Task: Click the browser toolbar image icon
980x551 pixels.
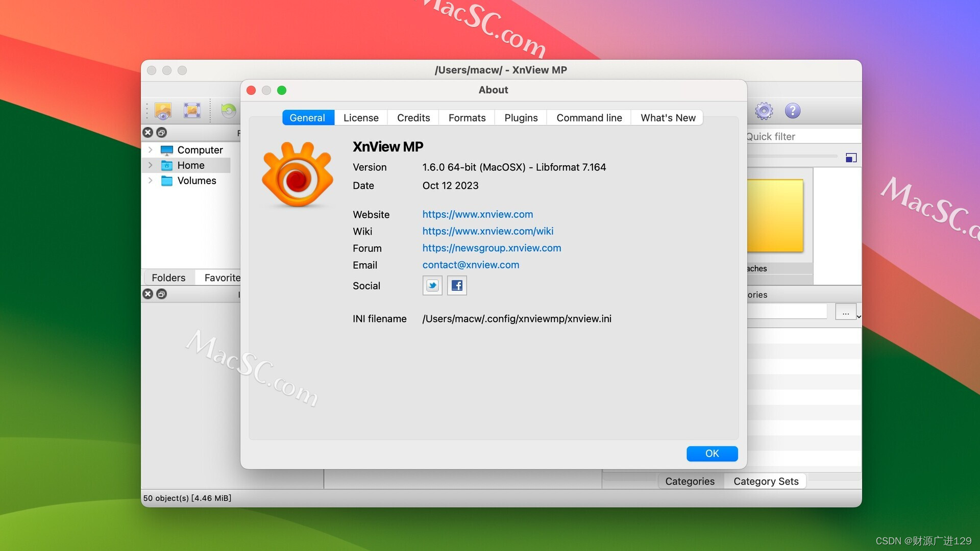Action: click(163, 111)
